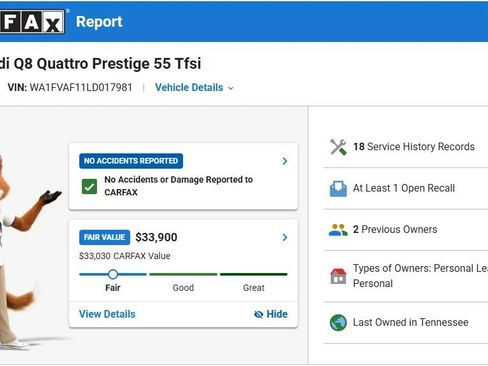Click the previous owners people icon
This screenshot has height=366, width=488.
click(x=338, y=230)
